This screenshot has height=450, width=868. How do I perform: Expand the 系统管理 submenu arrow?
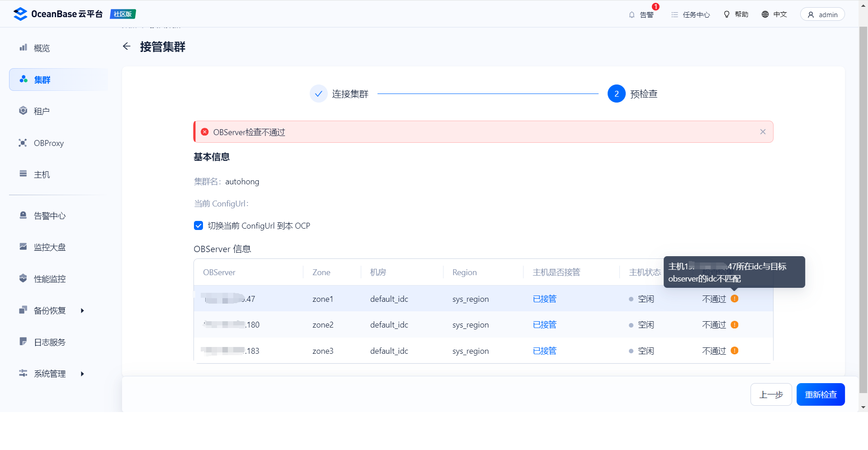coord(82,374)
